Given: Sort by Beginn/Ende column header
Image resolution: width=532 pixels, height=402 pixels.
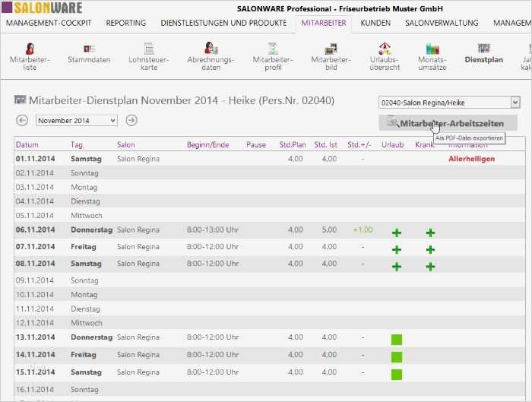Looking at the screenshot, I should (207, 145).
